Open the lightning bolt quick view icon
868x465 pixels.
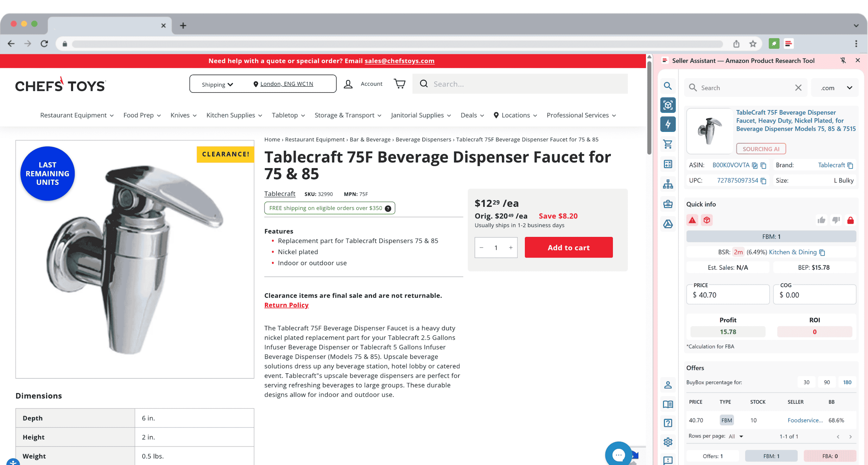pyautogui.click(x=668, y=124)
